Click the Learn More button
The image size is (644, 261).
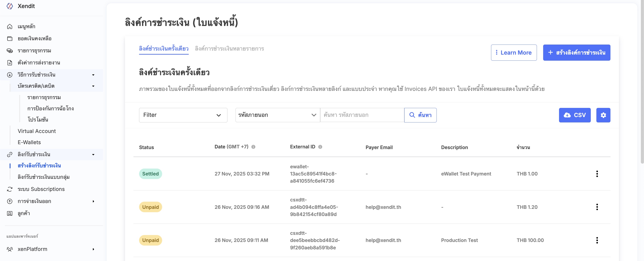click(x=513, y=53)
